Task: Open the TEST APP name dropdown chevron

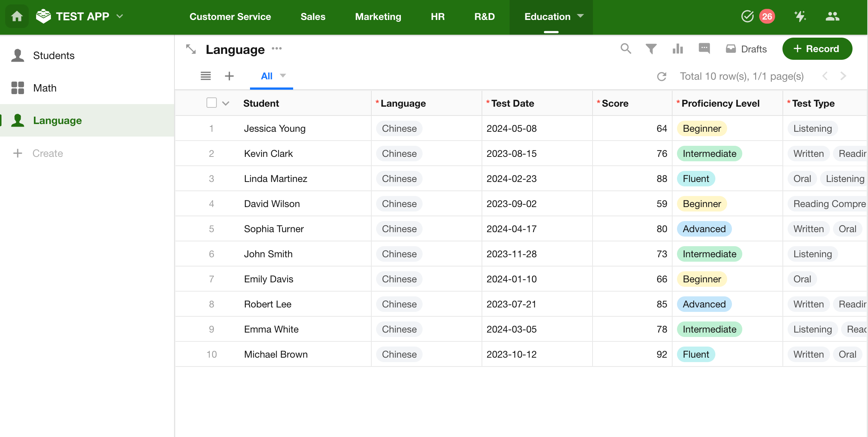Action: click(x=119, y=16)
